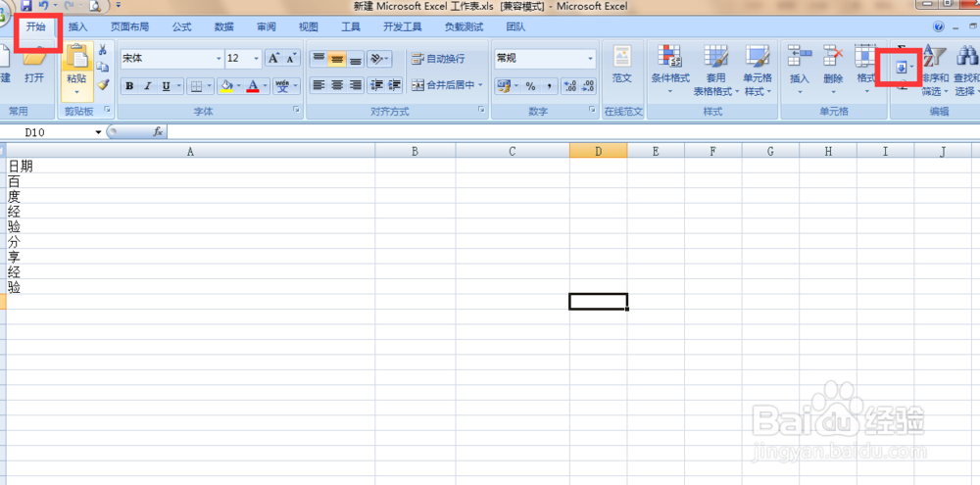This screenshot has width=980, height=485.
Task: Click the fx Insert Function icon
Action: (158, 132)
